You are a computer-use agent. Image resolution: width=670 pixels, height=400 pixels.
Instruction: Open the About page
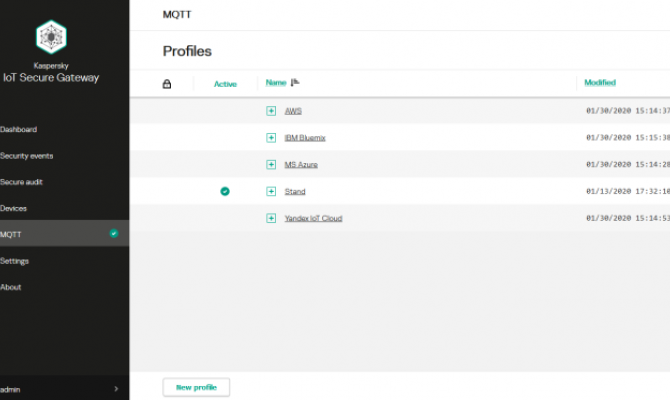[11, 287]
